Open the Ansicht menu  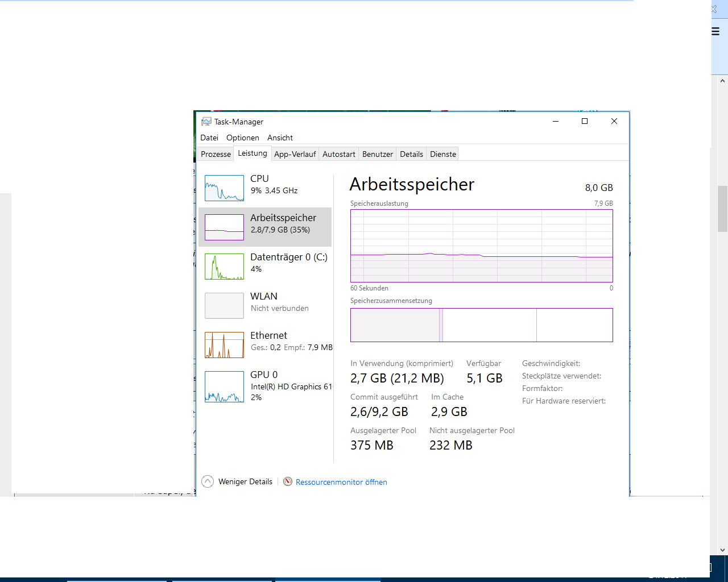tap(280, 138)
